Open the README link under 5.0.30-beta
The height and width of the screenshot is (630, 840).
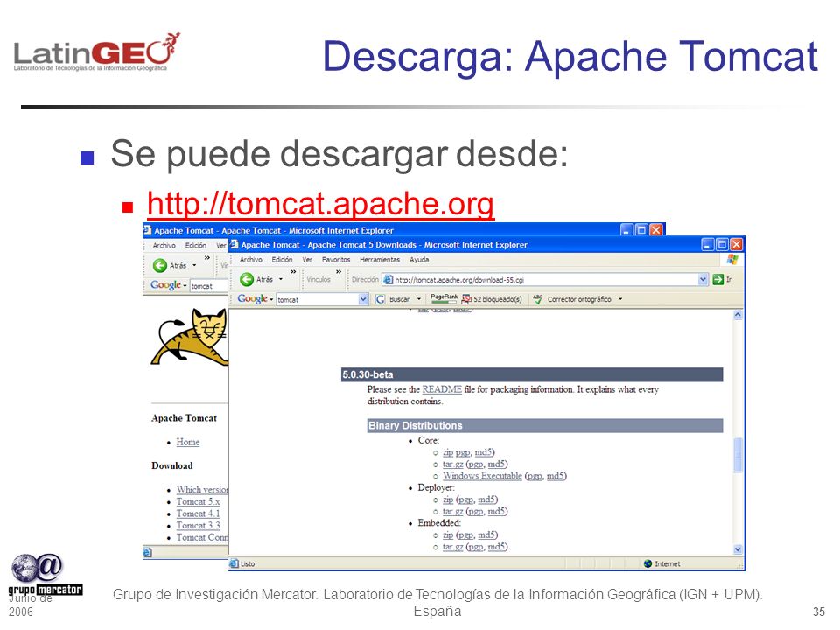click(442, 389)
